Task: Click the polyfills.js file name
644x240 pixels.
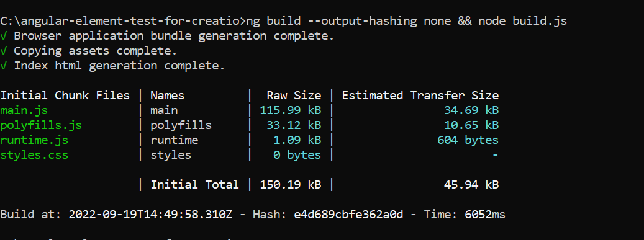Action: click(x=41, y=125)
